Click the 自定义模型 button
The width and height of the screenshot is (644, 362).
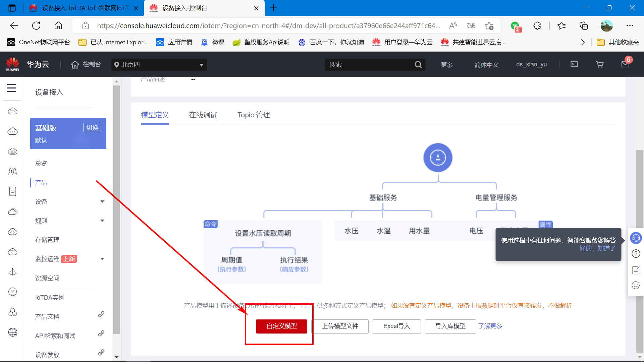[x=281, y=326]
